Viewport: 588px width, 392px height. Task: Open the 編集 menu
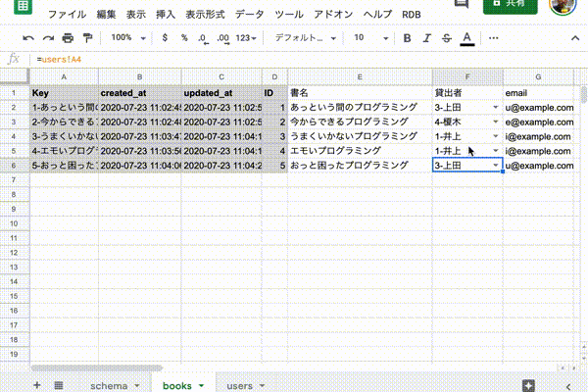pos(106,15)
